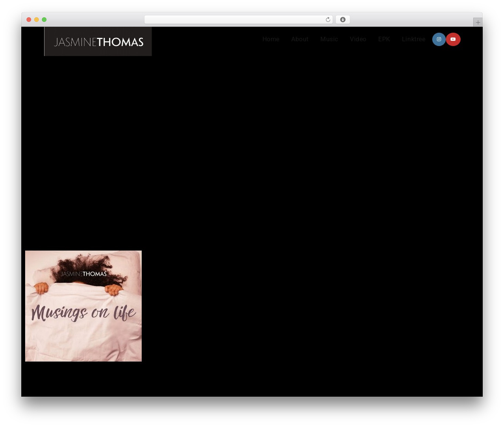
Task: Focus the browser address bar
Action: coord(239,20)
